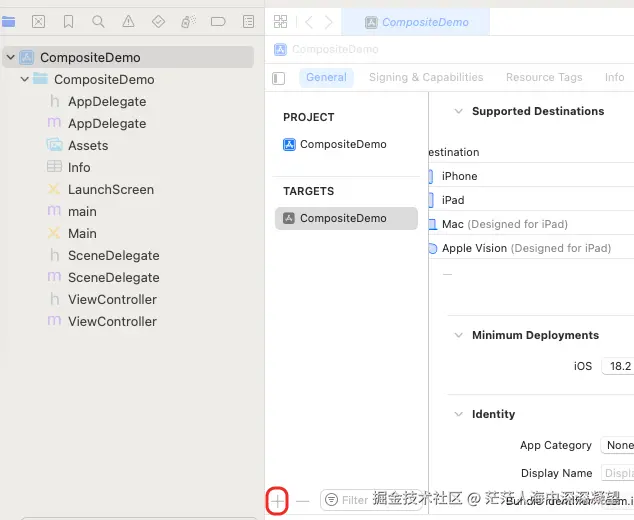The height and width of the screenshot is (520, 634).
Task: Collapse the CompositeDemo project root
Action: click(x=11, y=57)
